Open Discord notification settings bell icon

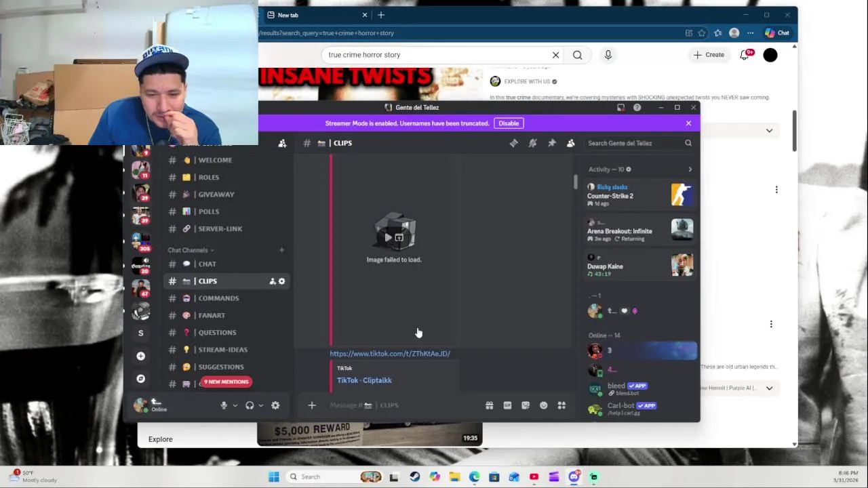click(532, 143)
